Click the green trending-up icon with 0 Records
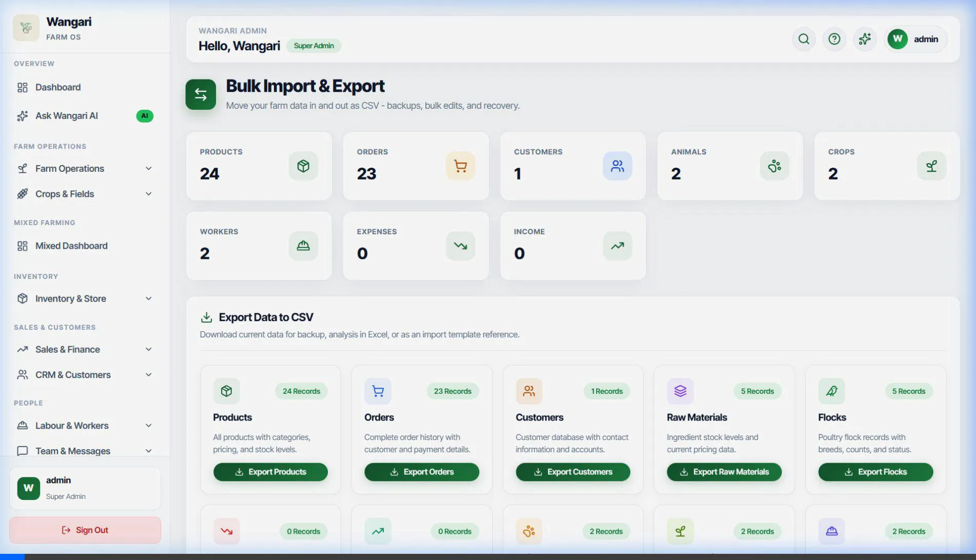 point(378,531)
